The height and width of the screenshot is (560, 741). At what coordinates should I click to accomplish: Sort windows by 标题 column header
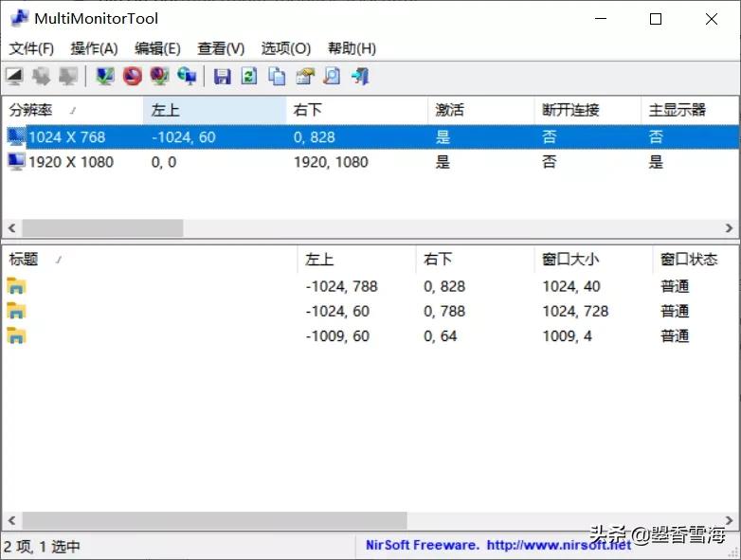pyautogui.click(x=150, y=259)
